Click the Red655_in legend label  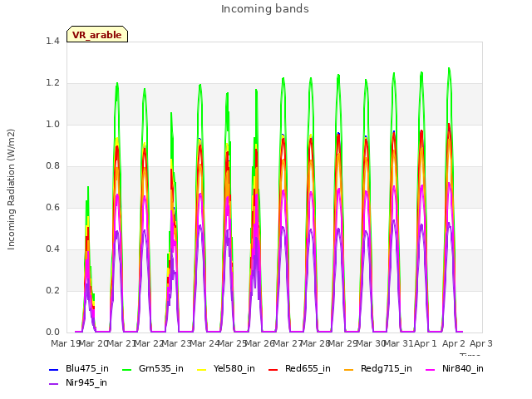(308, 368)
